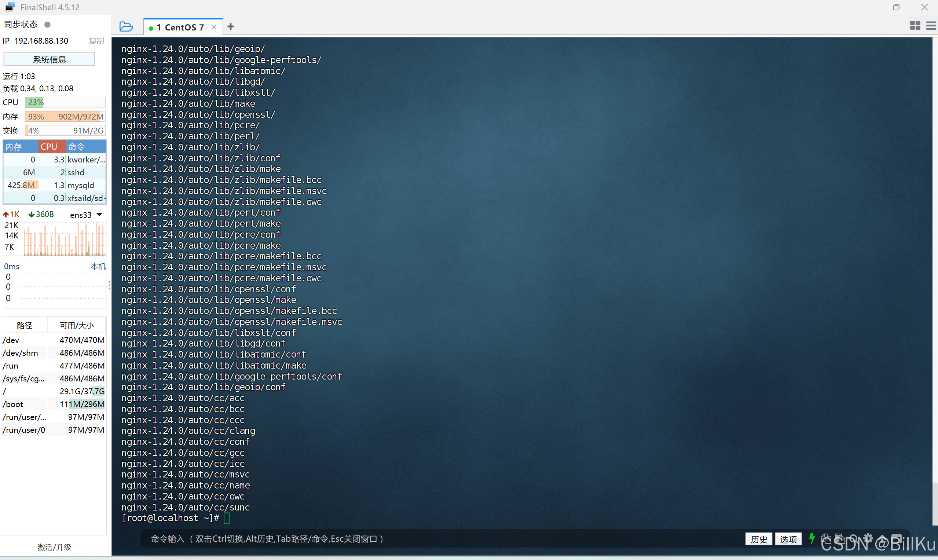Select the /dev disk row
Screen dimensions: 938x560
click(x=54, y=340)
